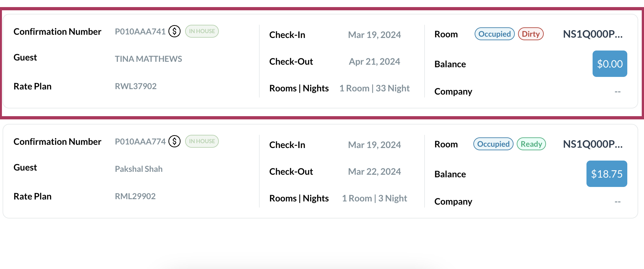This screenshot has height=269, width=644.
Task: Select guest name TINA MATTHEWS
Action: [148, 59]
